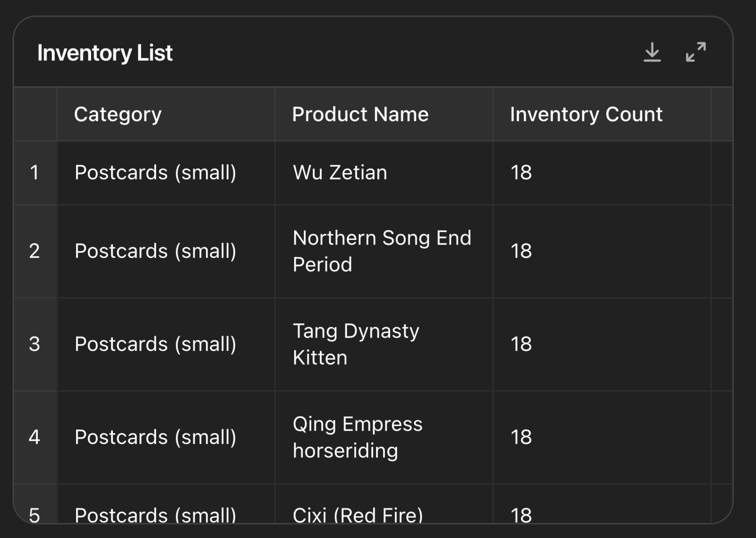Select the Inventory Count column header

point(602,114)
